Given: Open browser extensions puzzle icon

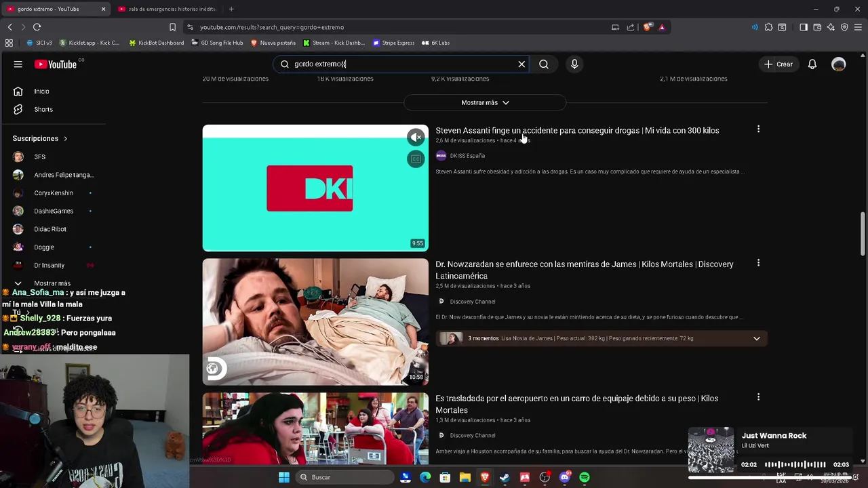Looking at the screenshot, I should point(768,27).
